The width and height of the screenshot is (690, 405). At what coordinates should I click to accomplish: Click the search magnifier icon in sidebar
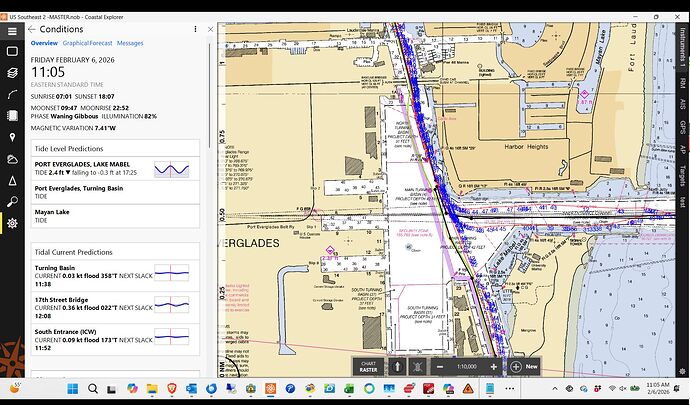click(11, 201)
